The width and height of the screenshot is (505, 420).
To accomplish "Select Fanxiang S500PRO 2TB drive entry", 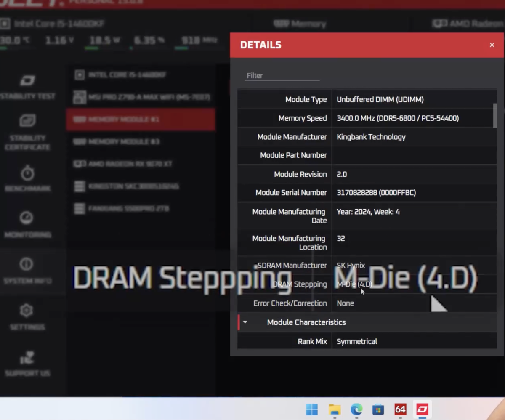I will click(141, 208).
